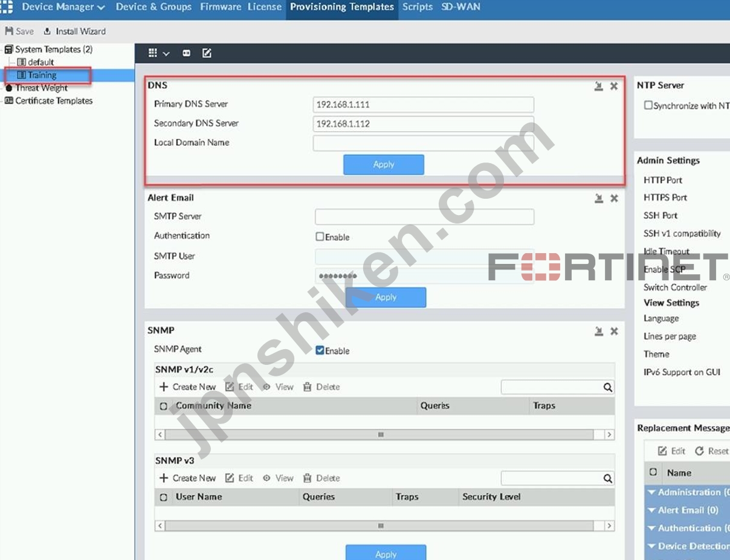Click Reset in Replacement Messages panel
Image resolution: width=730 pixels, height=560 pixels.
[x=712, y=451]
